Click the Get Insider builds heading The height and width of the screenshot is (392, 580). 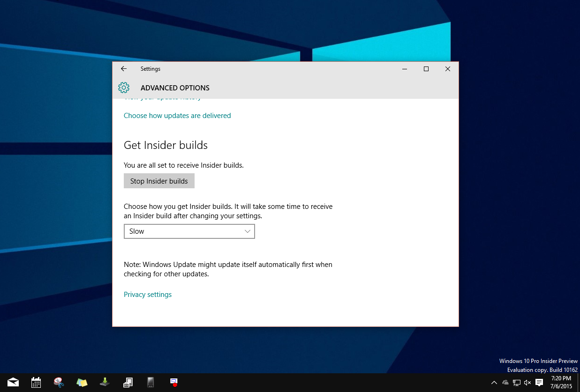[166, 145]
